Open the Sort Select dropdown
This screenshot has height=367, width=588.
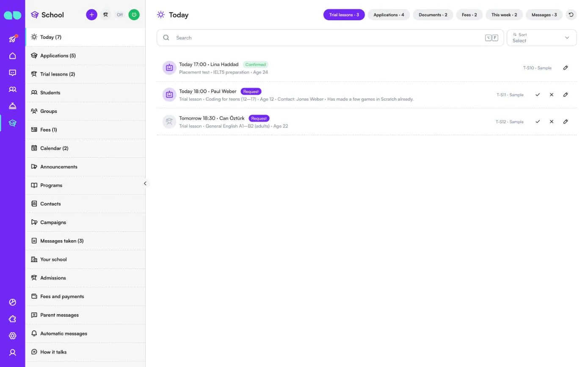point(541,38)
